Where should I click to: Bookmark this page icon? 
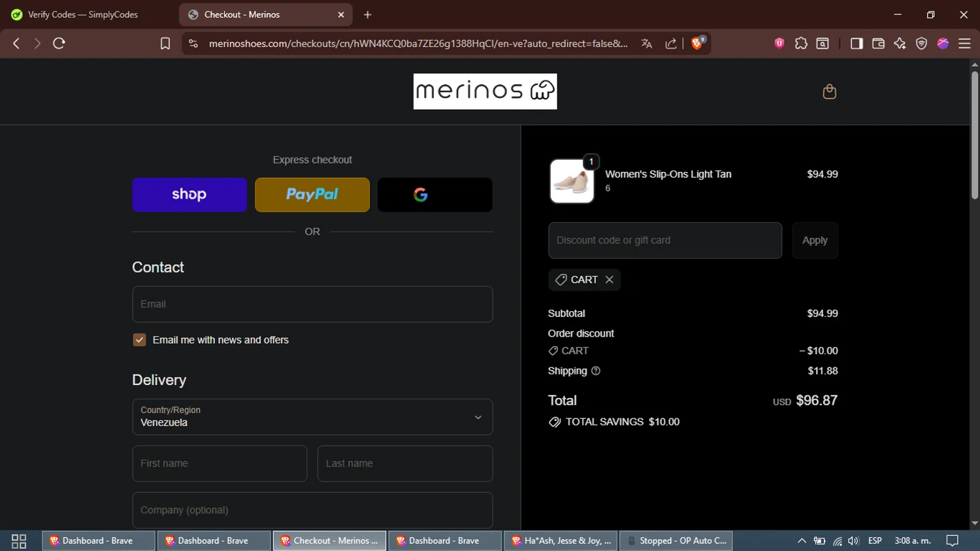[x=165, y=43]
